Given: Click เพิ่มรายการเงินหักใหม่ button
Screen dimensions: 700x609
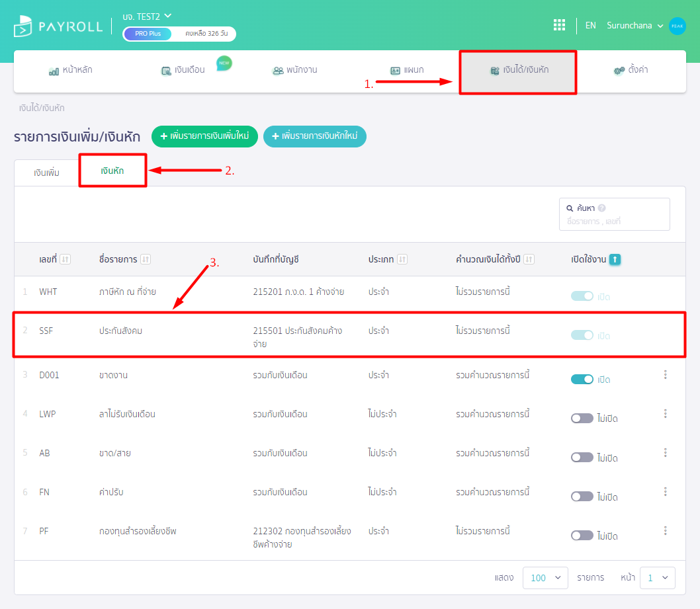Looking at the screenshot, I should 315,136.
